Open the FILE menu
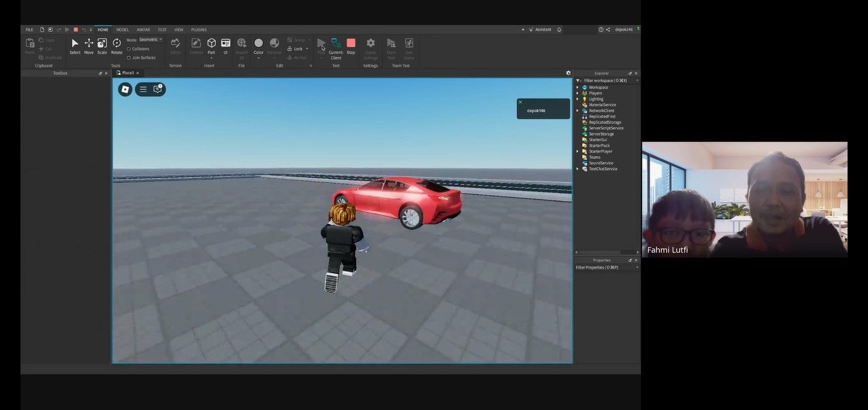This screenshot has width=868, height=410. (29, 29)
